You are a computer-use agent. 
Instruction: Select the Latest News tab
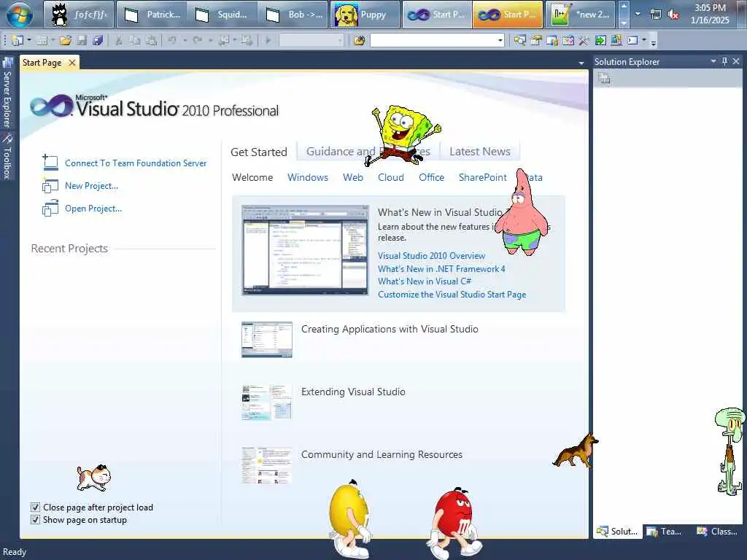480,152
